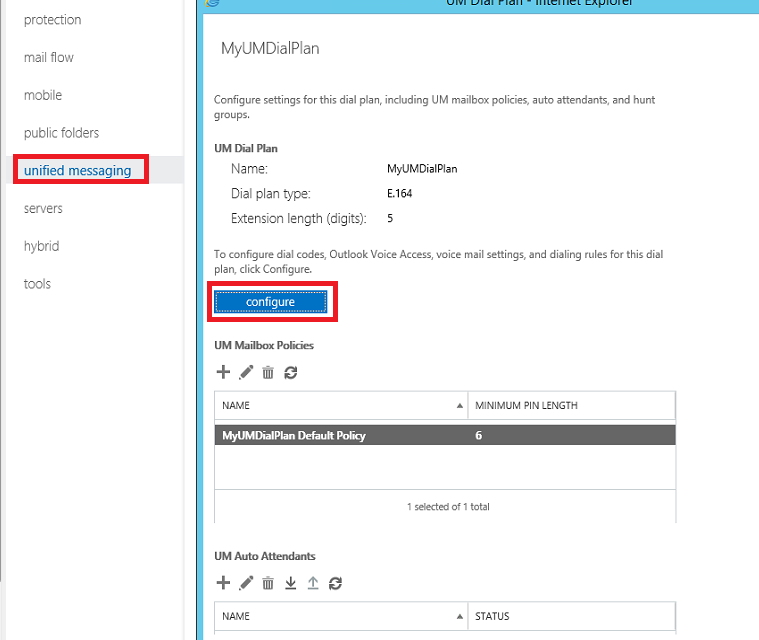This screenshot has height=640, width=759.
Task: Add a new UM auto attendant
Action: [x=223, y=583]
